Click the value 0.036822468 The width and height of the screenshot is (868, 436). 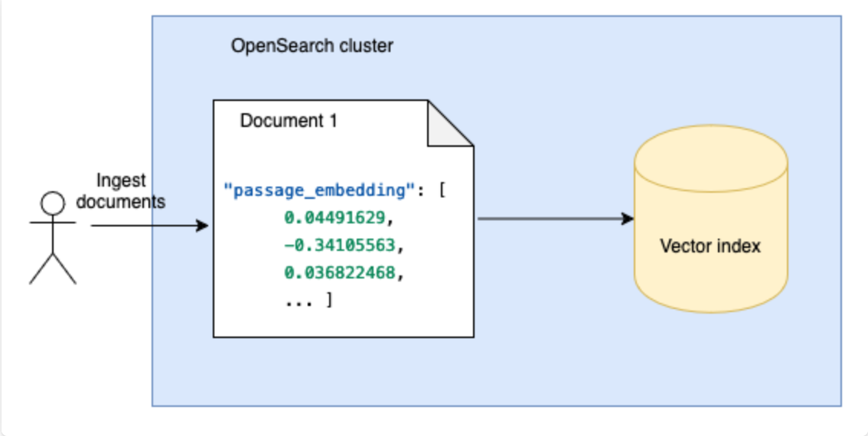[x=339, y=273]
